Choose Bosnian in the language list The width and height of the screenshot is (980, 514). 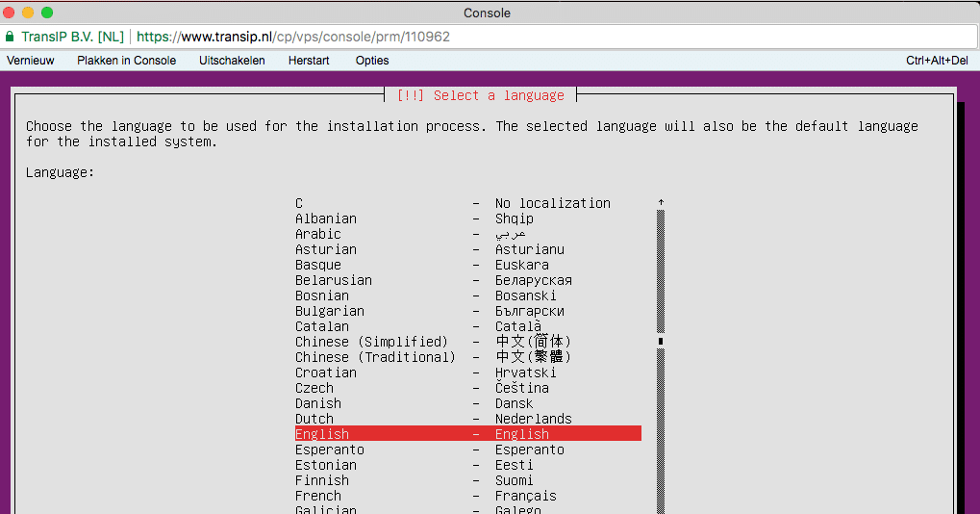point(468,296)
